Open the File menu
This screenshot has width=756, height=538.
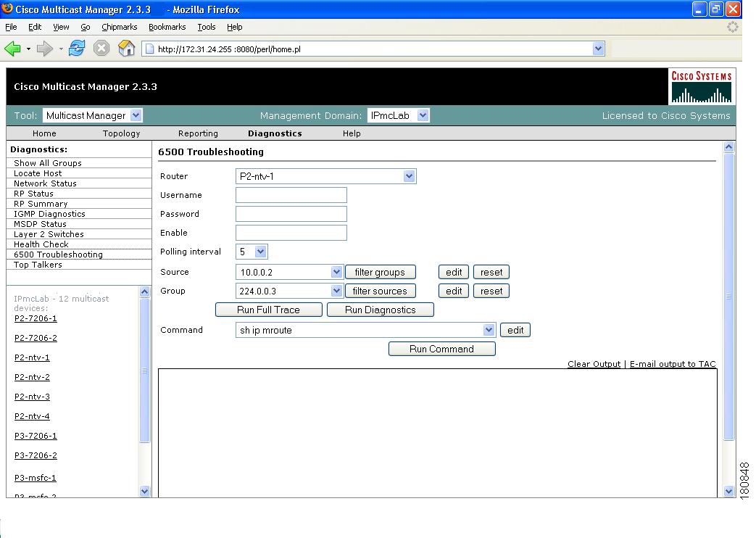point(11,27)
